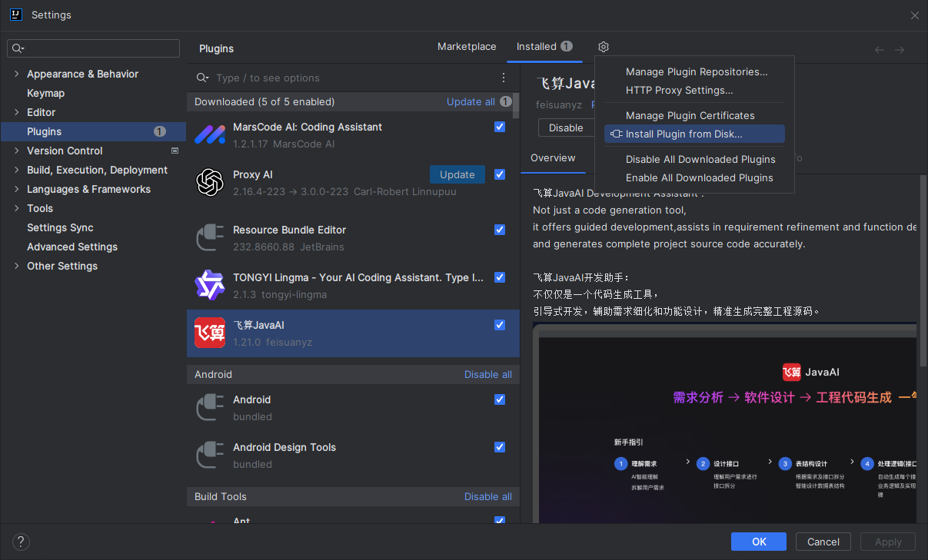The image size is (928, 560).
Task: Click the Cancel button
Action: 823,542
